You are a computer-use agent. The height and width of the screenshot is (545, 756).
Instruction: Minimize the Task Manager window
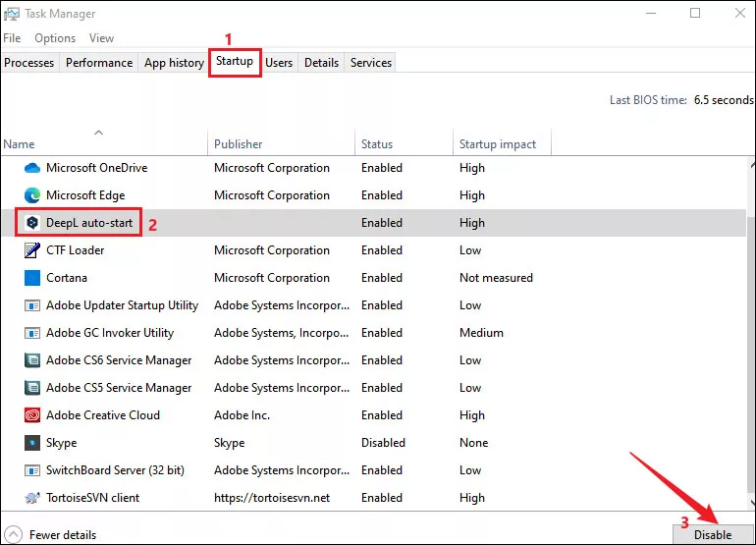pyautogui.click(x=651, y=13)
